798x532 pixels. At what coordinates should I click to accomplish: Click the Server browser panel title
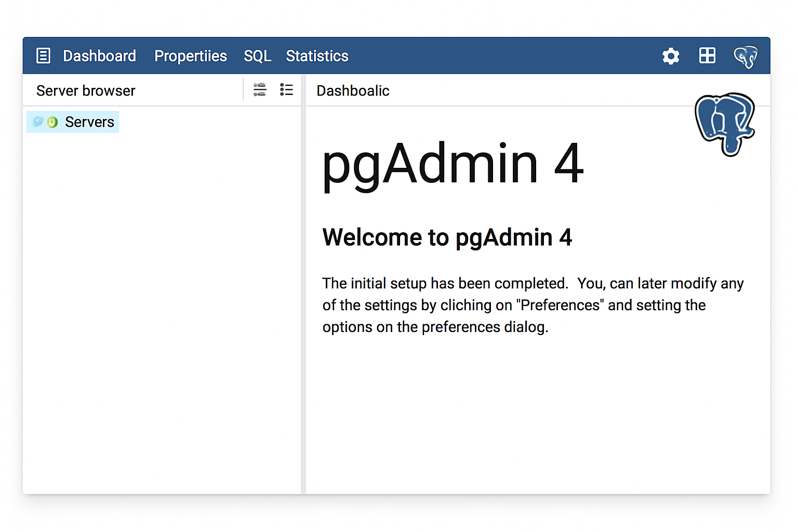pos(86,91)
